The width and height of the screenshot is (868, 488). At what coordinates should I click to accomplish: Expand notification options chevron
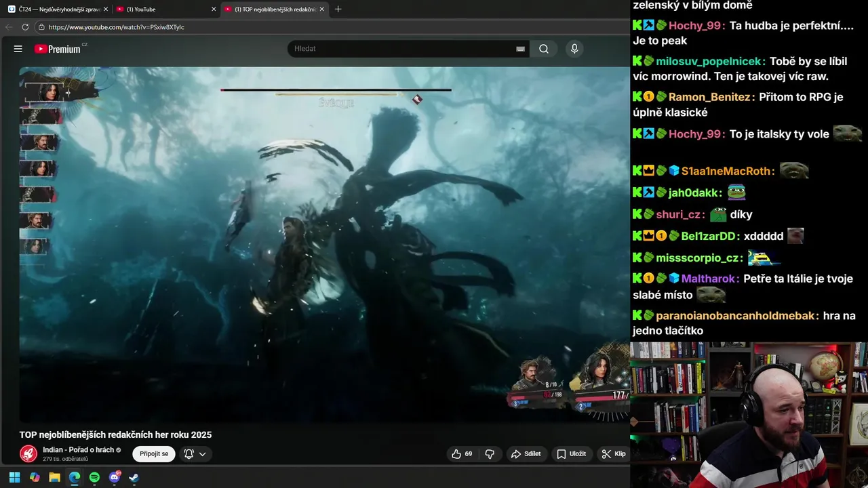click(202, 454)
